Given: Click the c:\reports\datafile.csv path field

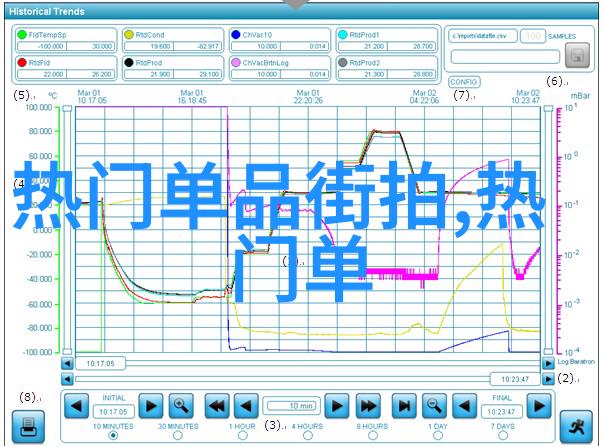Looking at the screenshot, I should coord(482,36).
